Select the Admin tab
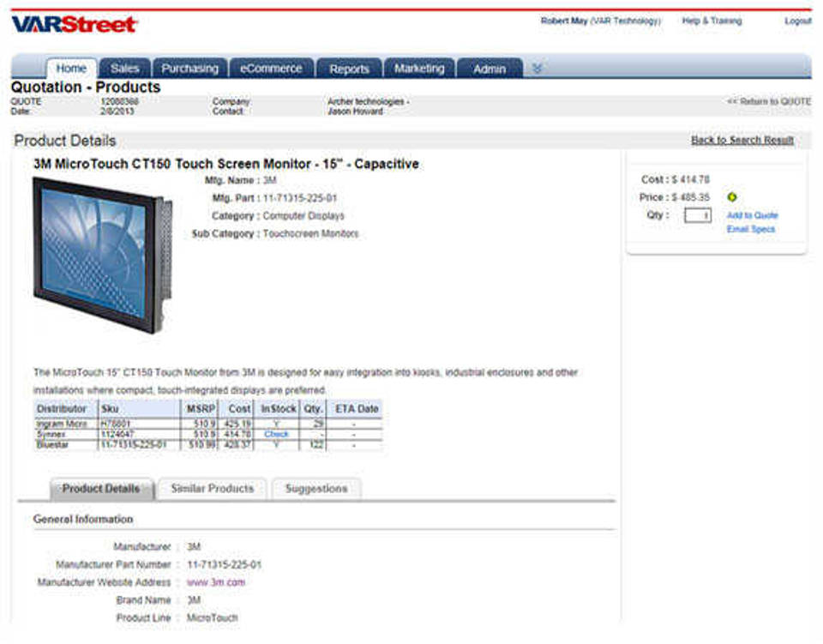 point(490,69)
